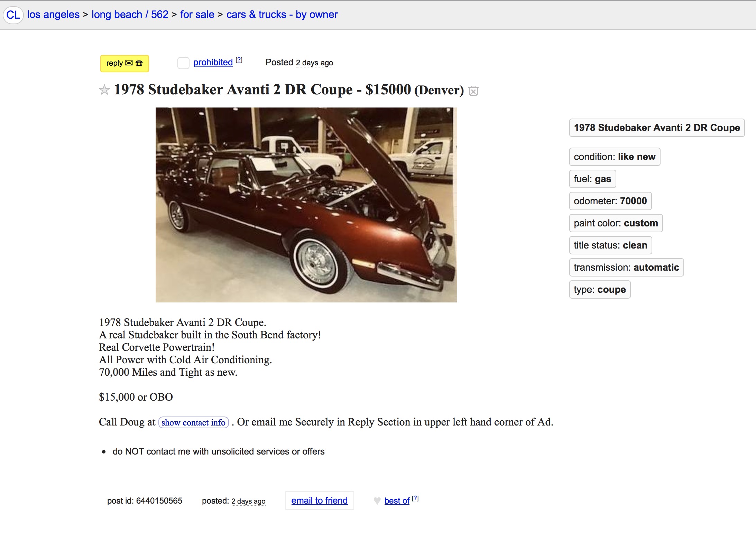Click the heart icon beside best of
756x533 pixels.
coord(377,501)
